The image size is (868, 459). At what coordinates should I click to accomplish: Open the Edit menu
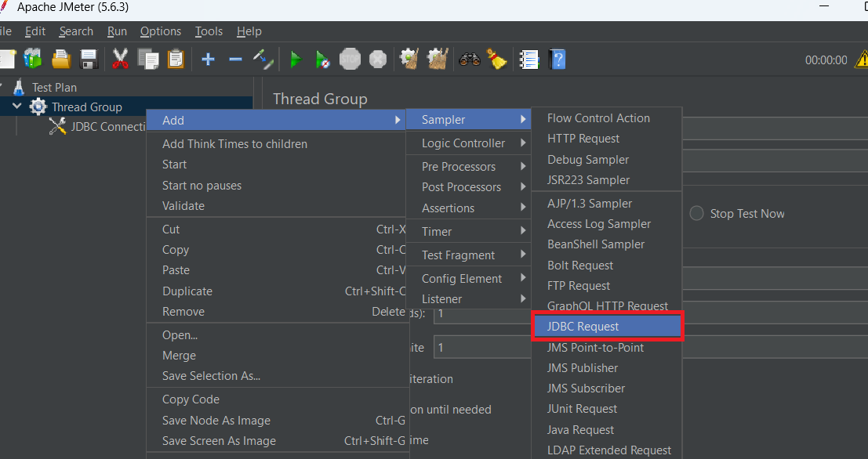(x=35, y=31)
